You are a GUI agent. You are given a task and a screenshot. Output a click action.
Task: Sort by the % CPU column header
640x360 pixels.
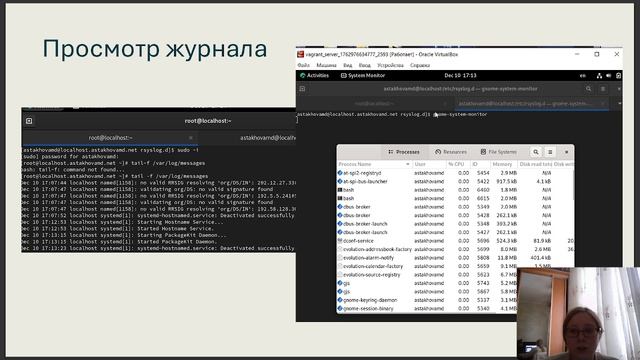point(458,164)
